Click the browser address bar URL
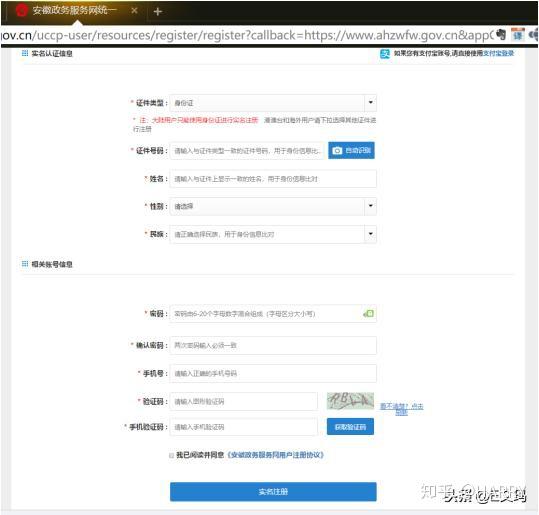 click(x=248, y=35)
